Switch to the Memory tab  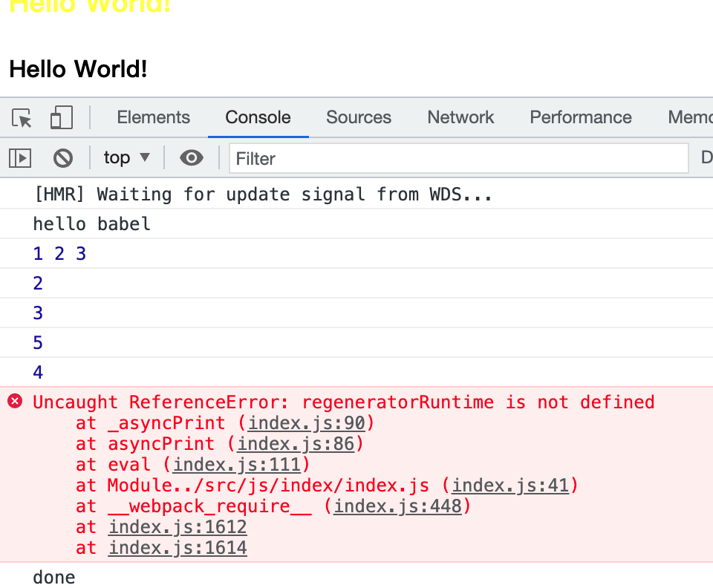(x=690, y=117)
